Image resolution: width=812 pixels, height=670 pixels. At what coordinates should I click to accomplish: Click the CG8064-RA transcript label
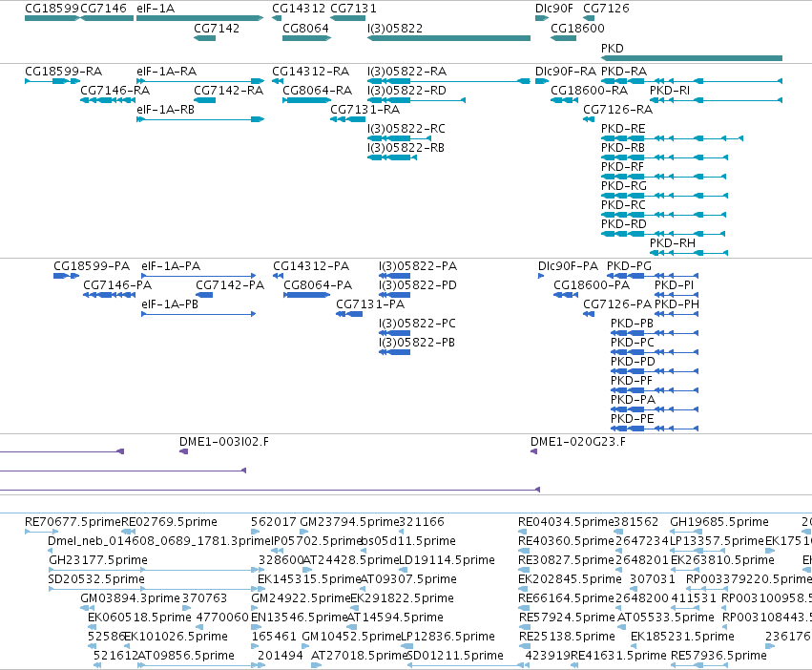318,91
